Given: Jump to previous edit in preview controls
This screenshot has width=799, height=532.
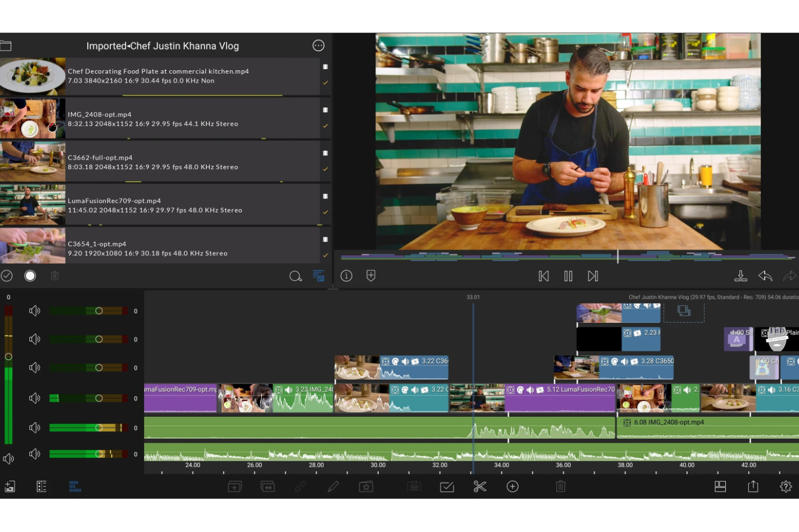Looking at the screenshot, I should [x=544, y=276].
